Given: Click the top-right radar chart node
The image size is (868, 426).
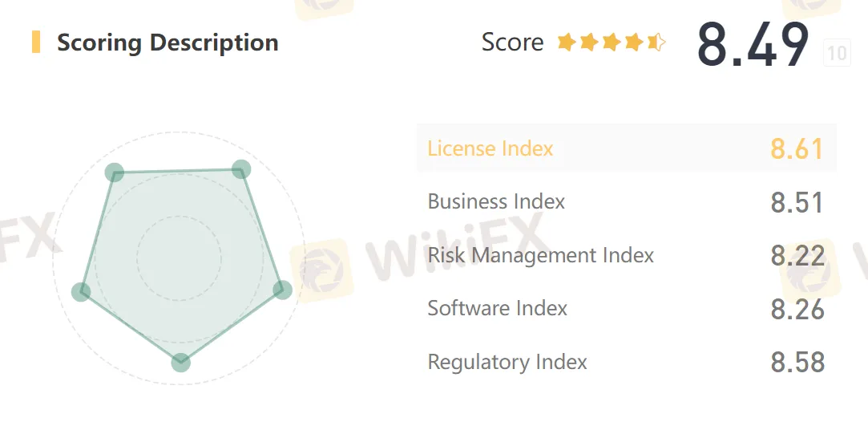Looking at the screenshot, I should (240, 169).
